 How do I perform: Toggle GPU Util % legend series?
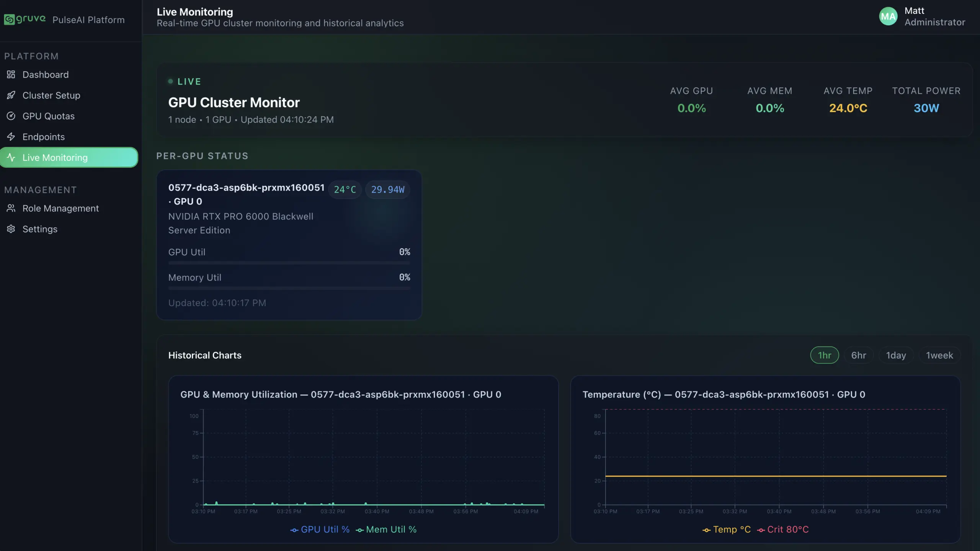[320, 529]
